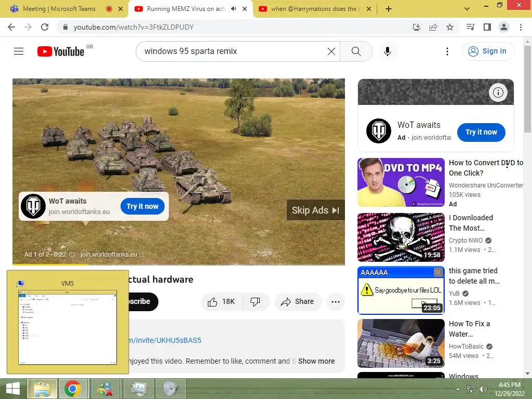
Task: Go back using browser back arrow
Action: point(11,27)
